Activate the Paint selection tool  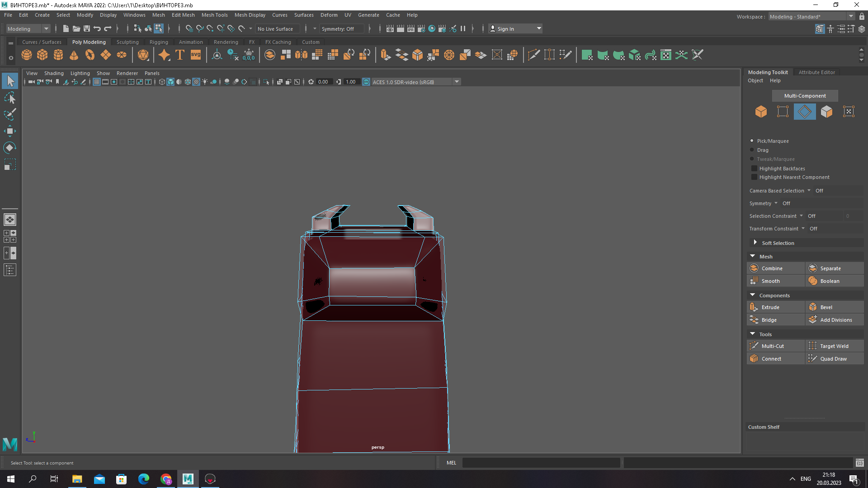[10, 114]
